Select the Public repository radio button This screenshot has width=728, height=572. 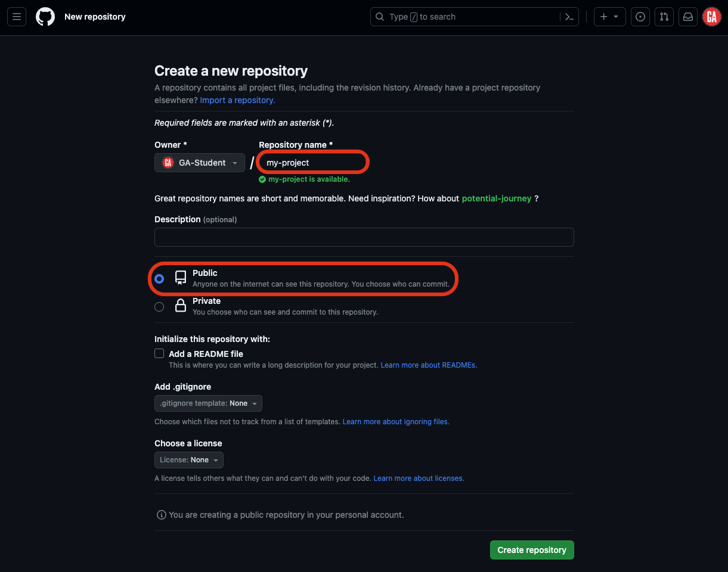click(x=159, y=278)
